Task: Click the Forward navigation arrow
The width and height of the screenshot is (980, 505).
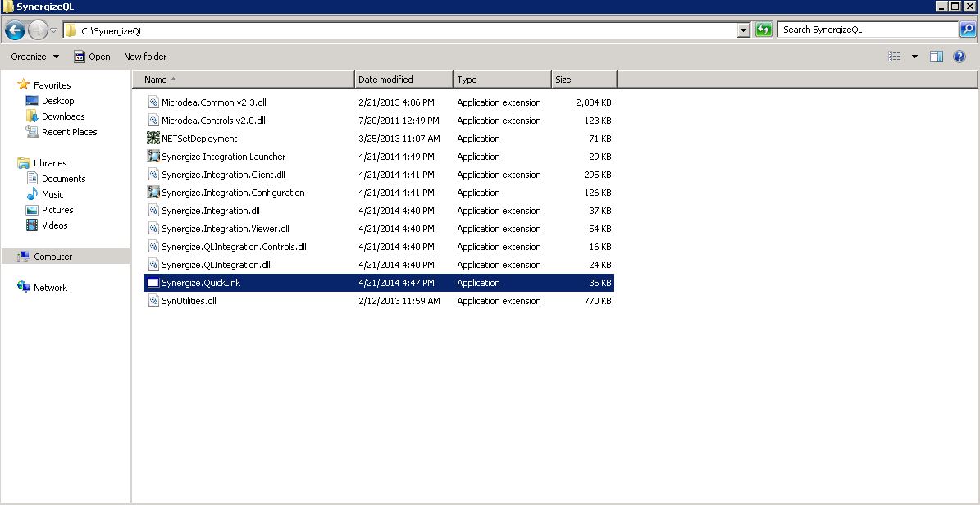Action: (x=38, y=30)
